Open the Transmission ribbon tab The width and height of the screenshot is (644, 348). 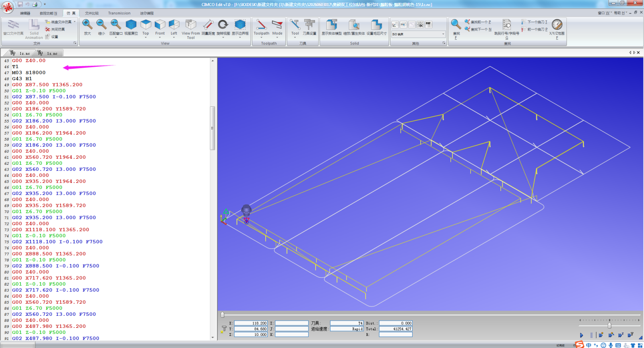pos(119,13)
